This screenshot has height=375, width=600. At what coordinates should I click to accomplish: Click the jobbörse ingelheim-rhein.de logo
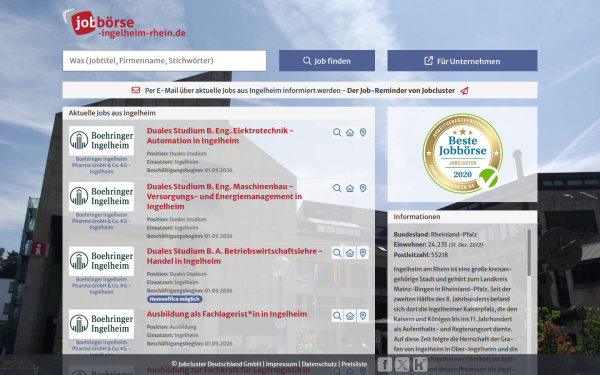pos(124,23)
